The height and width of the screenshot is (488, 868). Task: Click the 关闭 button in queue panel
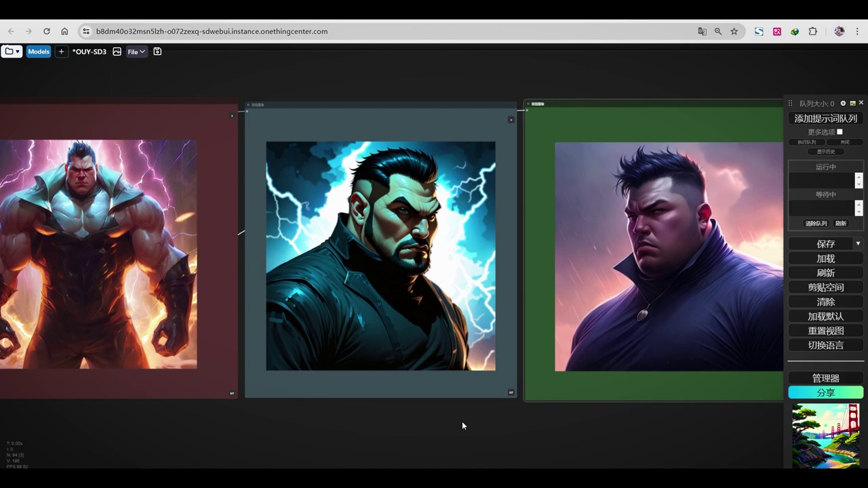[x=845, y=142]
